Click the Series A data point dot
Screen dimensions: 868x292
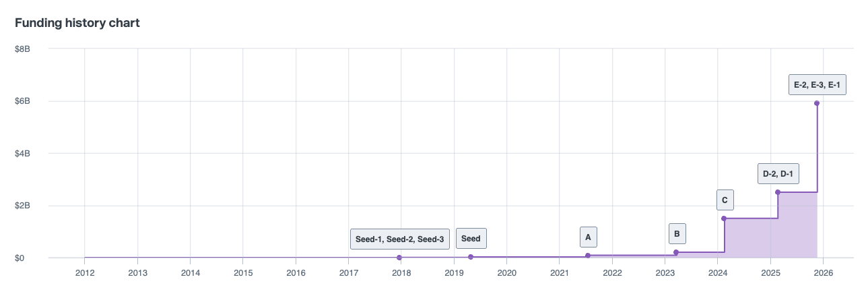pos(588,256)
